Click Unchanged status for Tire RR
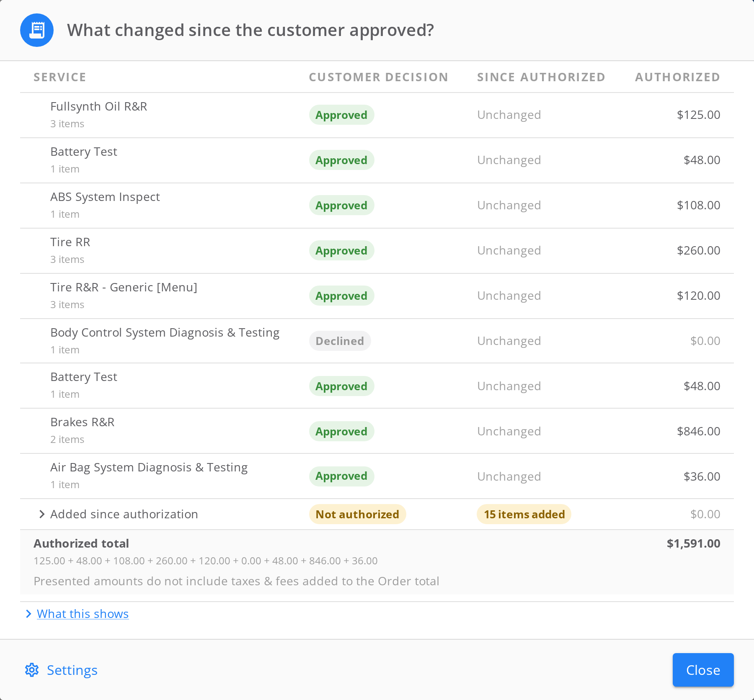The image size is (754, 700). 509,250
